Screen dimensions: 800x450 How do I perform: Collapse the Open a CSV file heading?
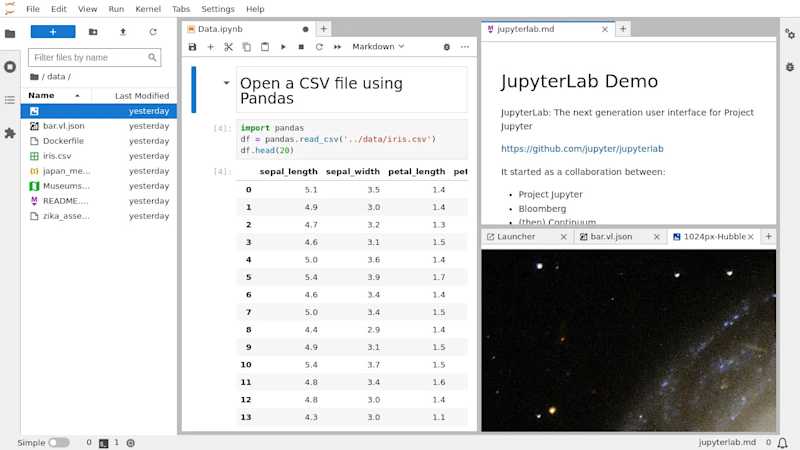point(226,83)
